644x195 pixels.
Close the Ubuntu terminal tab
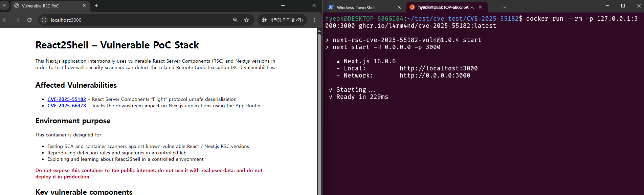(x=481, y=7)
